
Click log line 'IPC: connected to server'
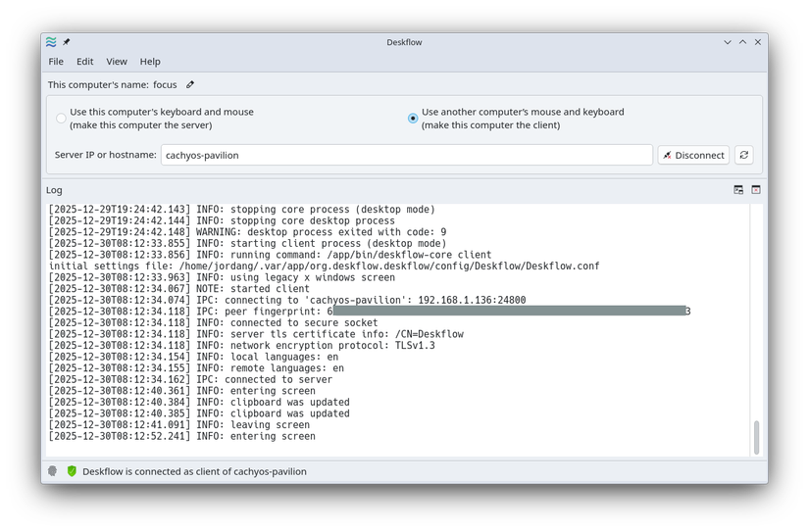[x=190, y=379]
